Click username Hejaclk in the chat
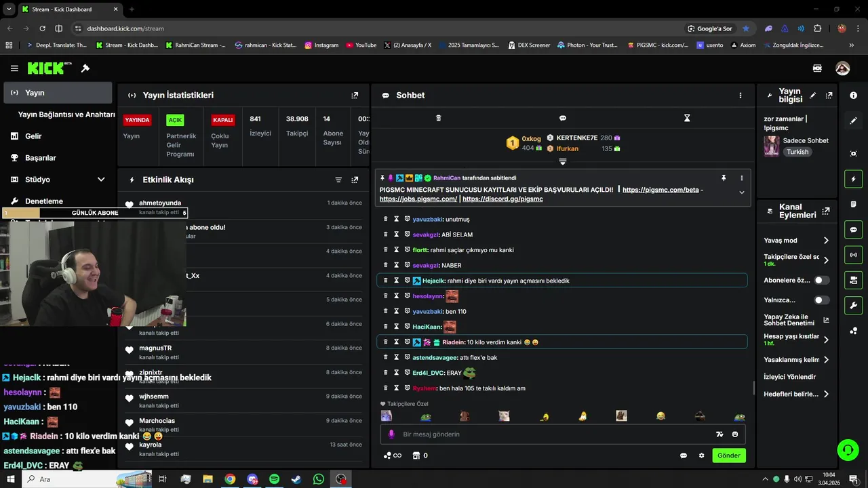The width and height of the screenshot is (868, 488). point(433,281)
